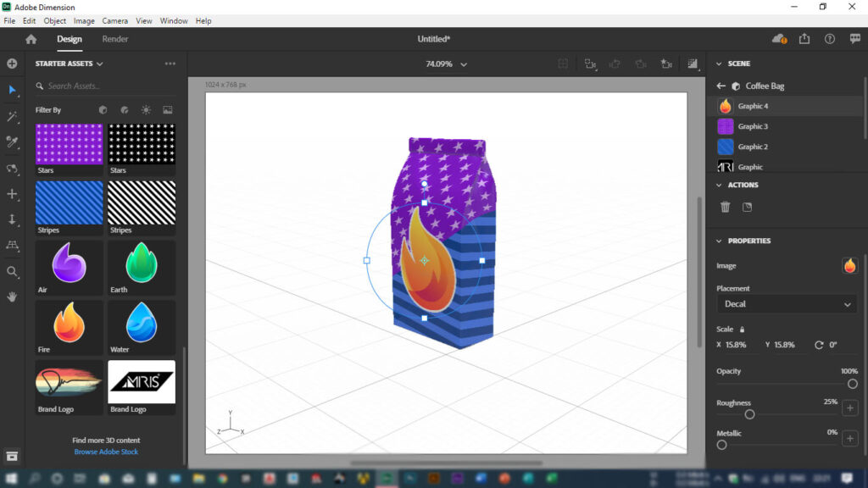This screenshot has height=488, width=868.
Task: Toggle the filter by images icon
Action: click(x=167, y=110)
